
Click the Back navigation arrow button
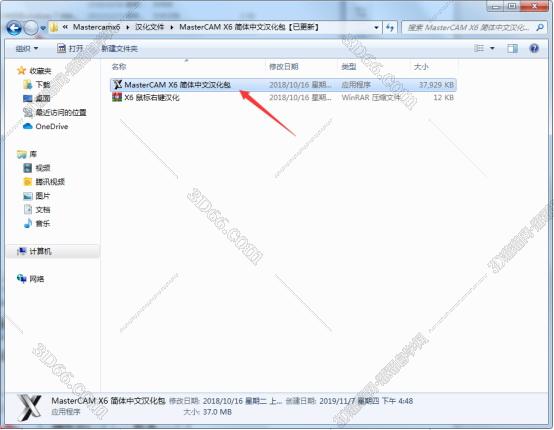point(14,28)
